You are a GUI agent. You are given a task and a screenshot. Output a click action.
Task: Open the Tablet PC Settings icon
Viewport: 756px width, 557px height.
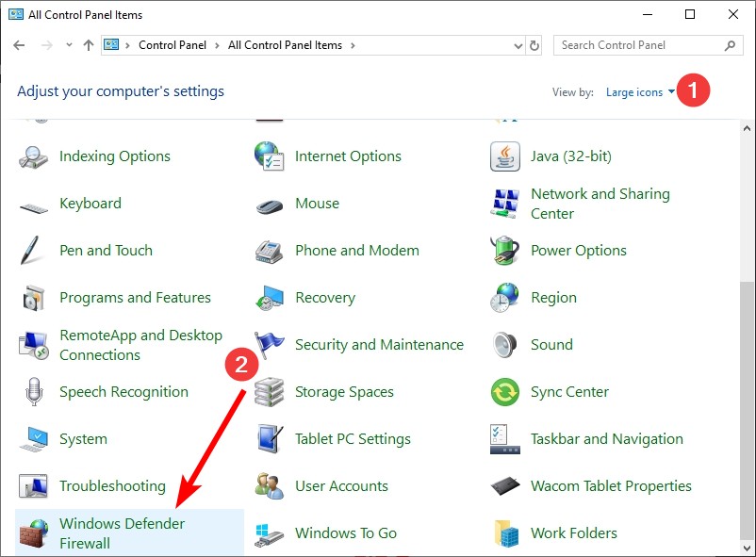[269, 439]
